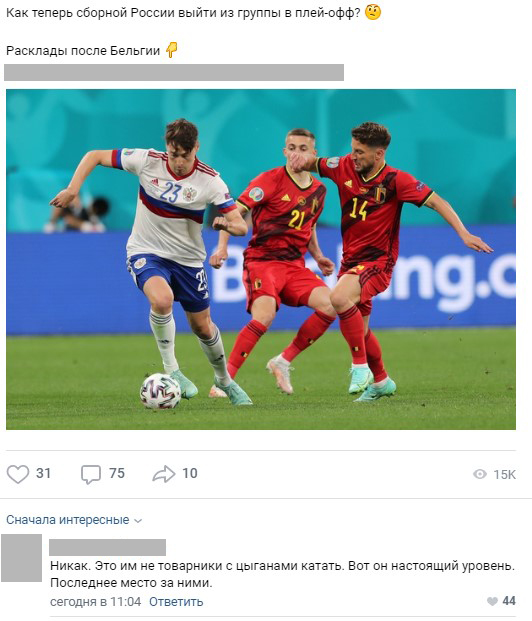
Task: Open commenter's gray avatar
Action: click(x=21, y=558)
